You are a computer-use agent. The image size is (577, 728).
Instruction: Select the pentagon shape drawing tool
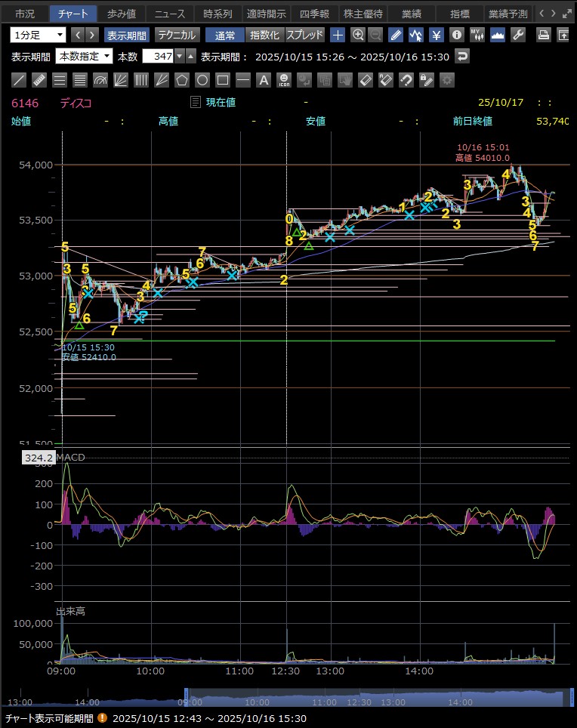(182, 80)
